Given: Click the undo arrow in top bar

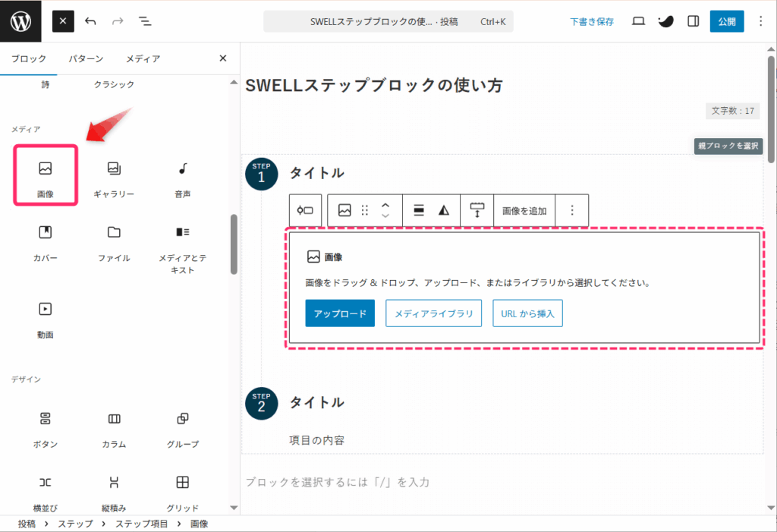Looking at the screenshot, I should [x=91, y=21].
